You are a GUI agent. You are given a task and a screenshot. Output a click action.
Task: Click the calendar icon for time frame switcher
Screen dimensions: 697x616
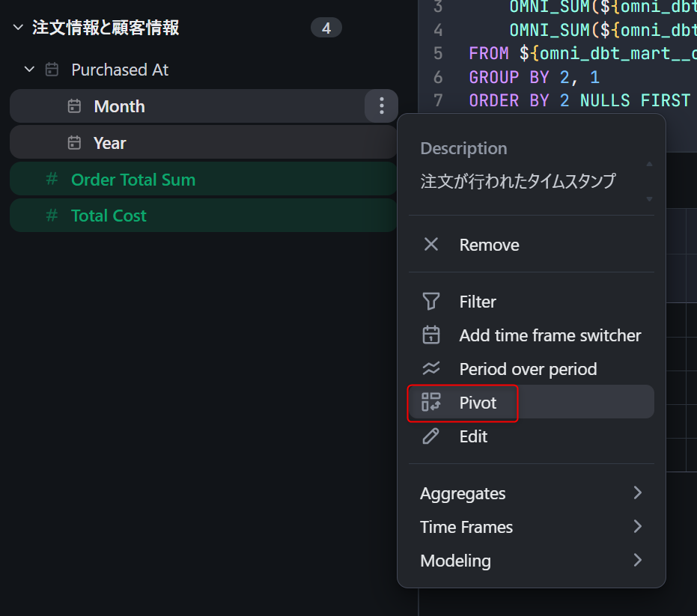click(431, 335)
